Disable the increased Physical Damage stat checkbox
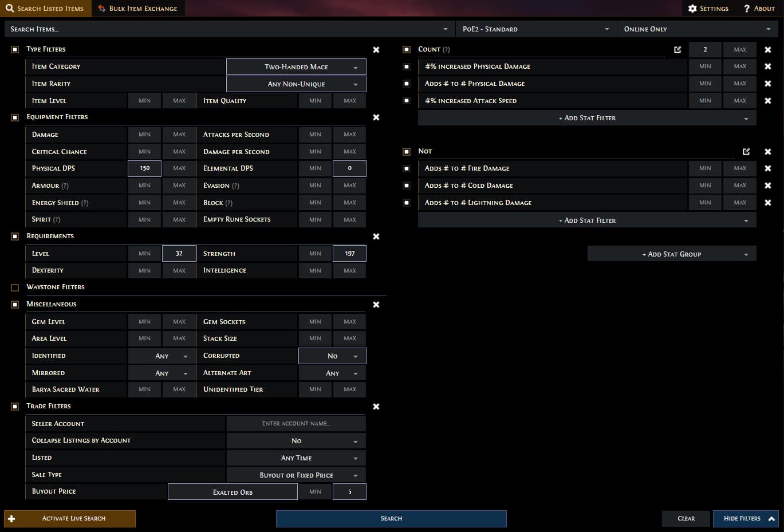This screenshot has width=784, height=532. pos(407,67)
